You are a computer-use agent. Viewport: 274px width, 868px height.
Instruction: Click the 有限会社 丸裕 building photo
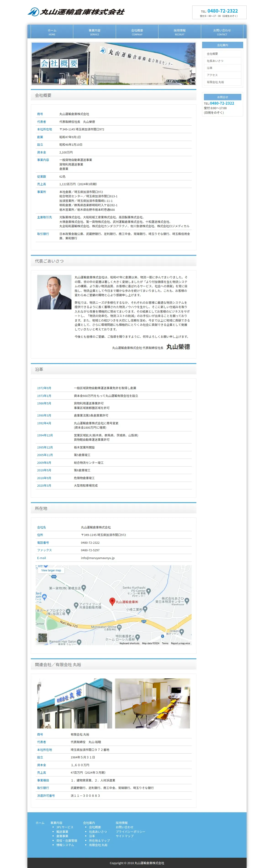(74, 703)
